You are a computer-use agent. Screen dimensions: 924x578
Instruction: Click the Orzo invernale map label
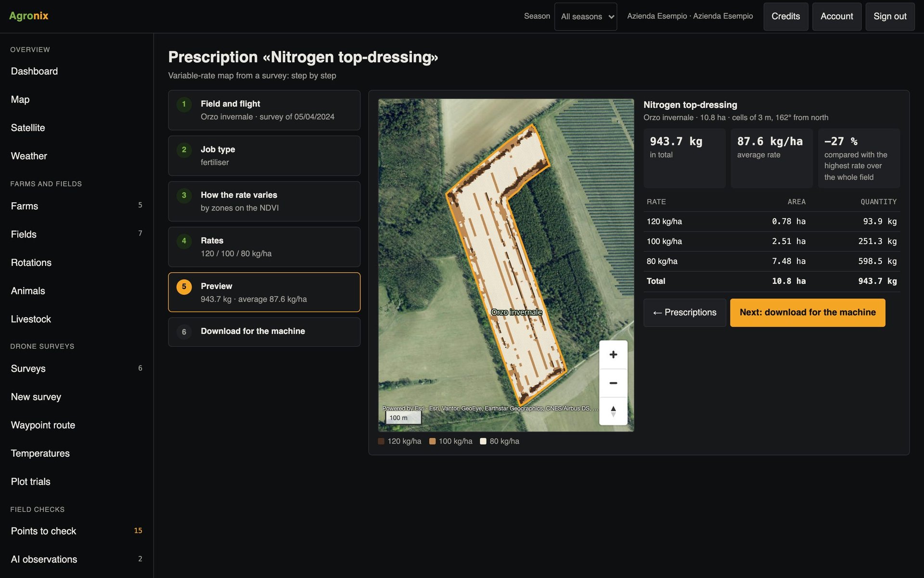pyautogui.click(x=516, y=312)
